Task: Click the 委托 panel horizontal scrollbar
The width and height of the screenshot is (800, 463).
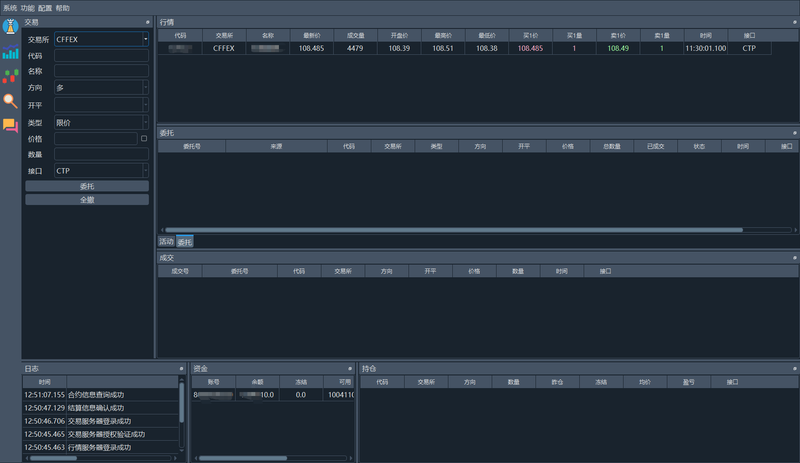Action: [454, 230]
